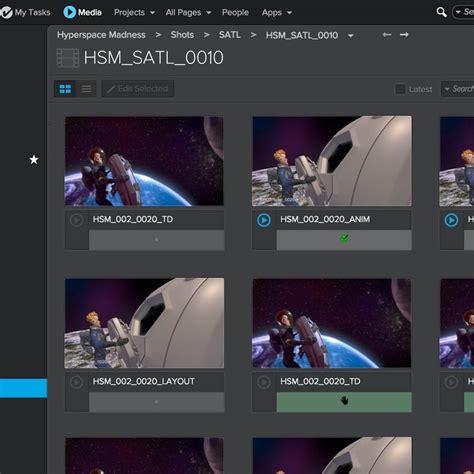Click the greyed play icon of first-row HSM_002_0020_TD

point(76,220)
